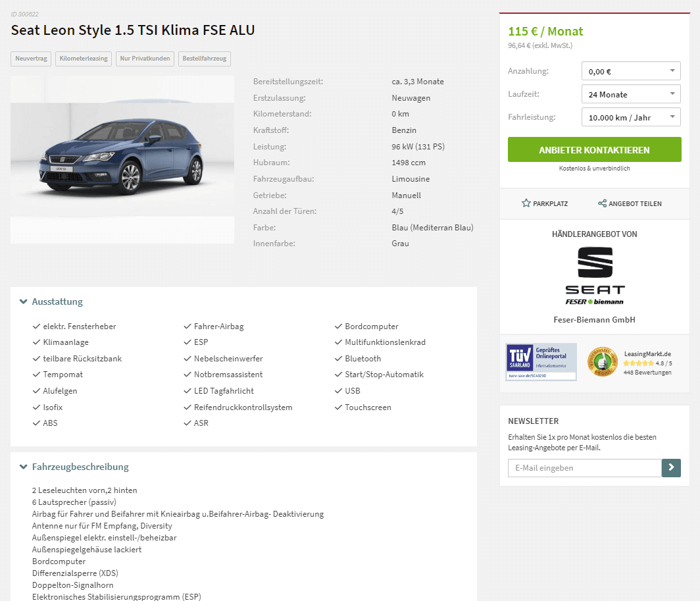
Task: Click the PARKPLATZ label
Action: point(551,204)
